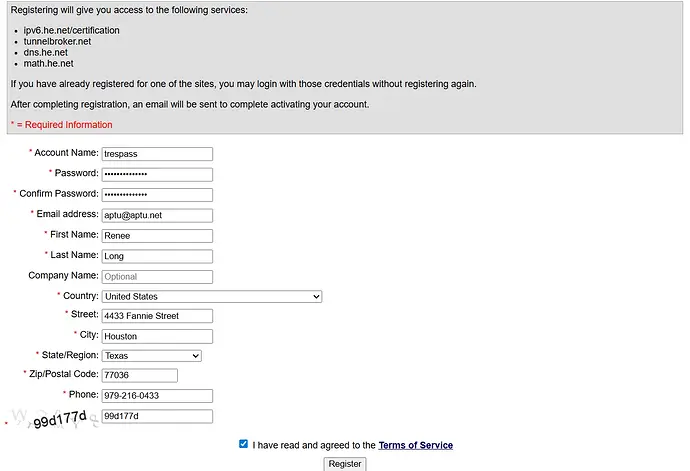Click the captcha answer input field
This screenshot has width=690, height=471.
point(157,416)
